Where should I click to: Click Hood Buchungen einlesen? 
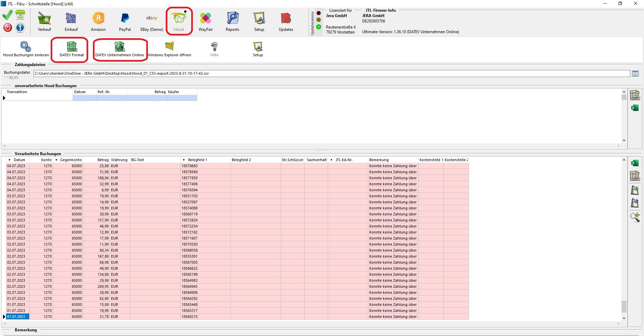coord(26,49)
